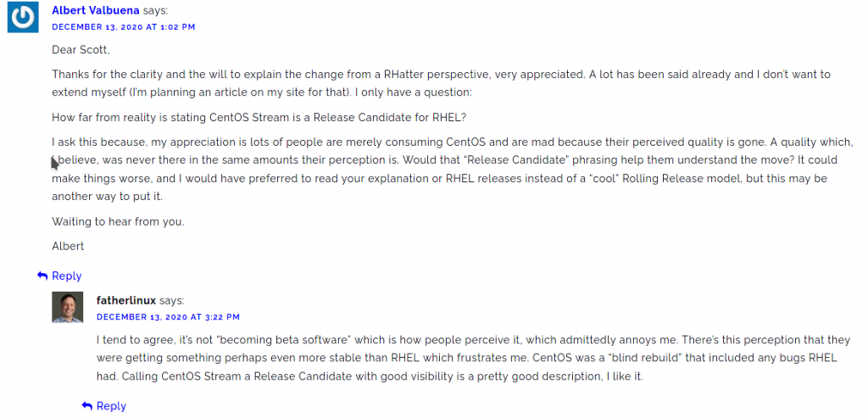Screen dimensions: 868x418
Task: Click the fatherlinux profile photo
Action: [68, 307]
